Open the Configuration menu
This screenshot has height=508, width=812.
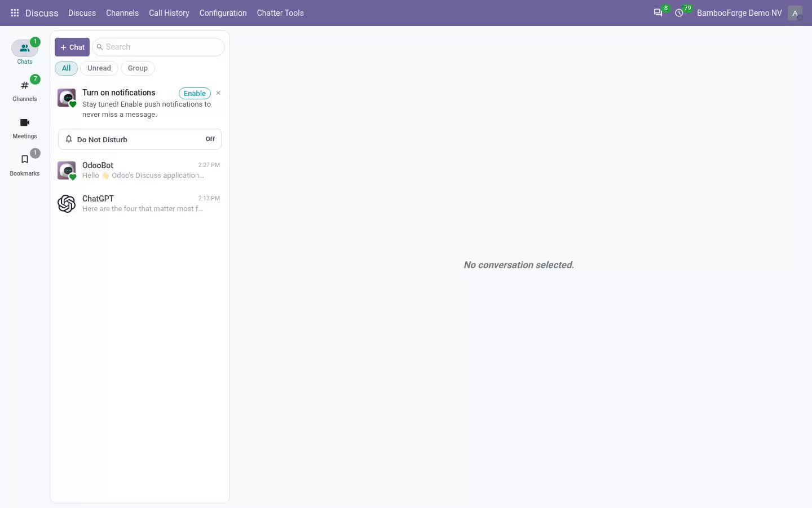[223, 13]
